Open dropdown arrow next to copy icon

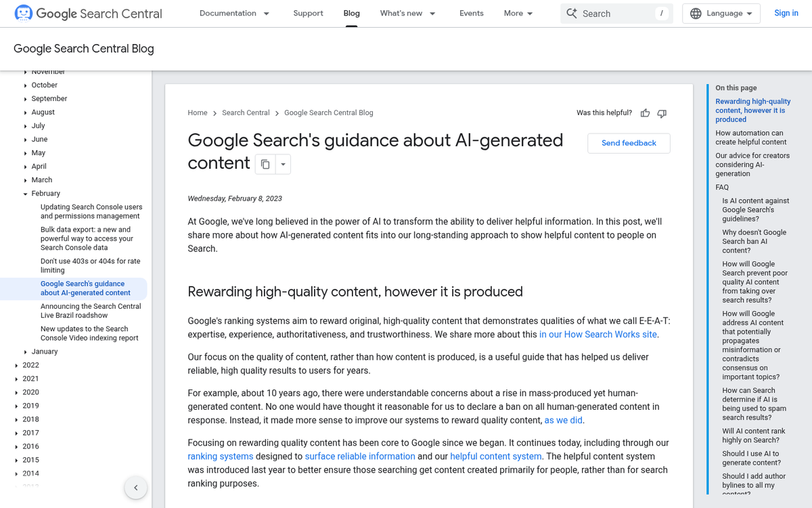[283, 165]
